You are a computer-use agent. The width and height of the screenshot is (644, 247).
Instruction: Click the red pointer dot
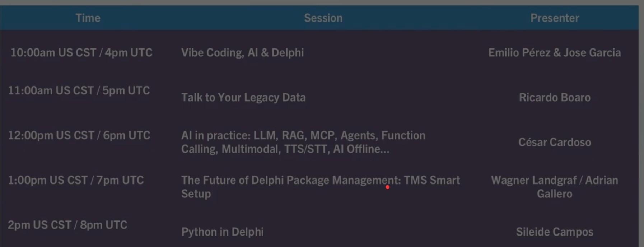point(388,187)
